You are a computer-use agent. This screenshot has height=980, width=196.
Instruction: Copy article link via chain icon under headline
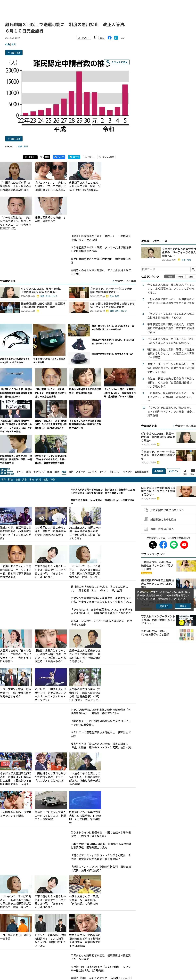pyautogui.click(x=122, y=38)
